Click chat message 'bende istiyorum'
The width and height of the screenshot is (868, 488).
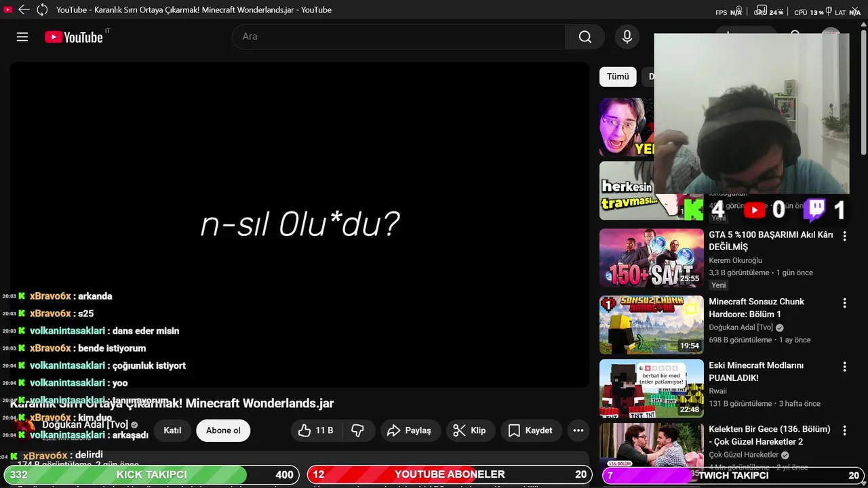click(112, 348)
